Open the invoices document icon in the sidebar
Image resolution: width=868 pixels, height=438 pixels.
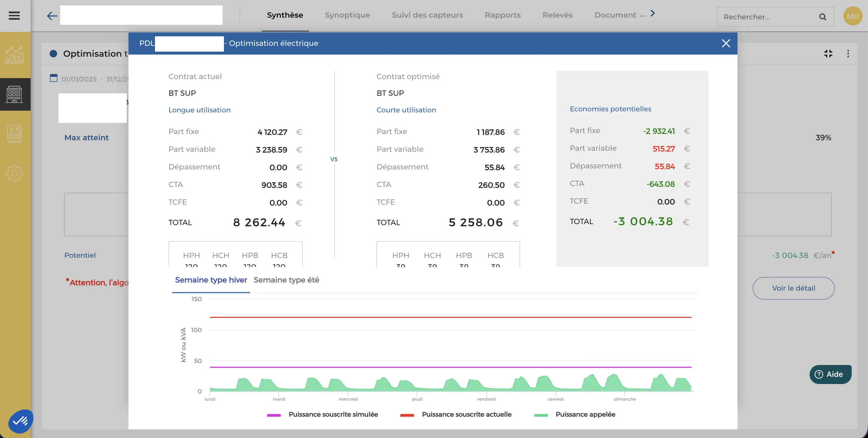point(15,133)
